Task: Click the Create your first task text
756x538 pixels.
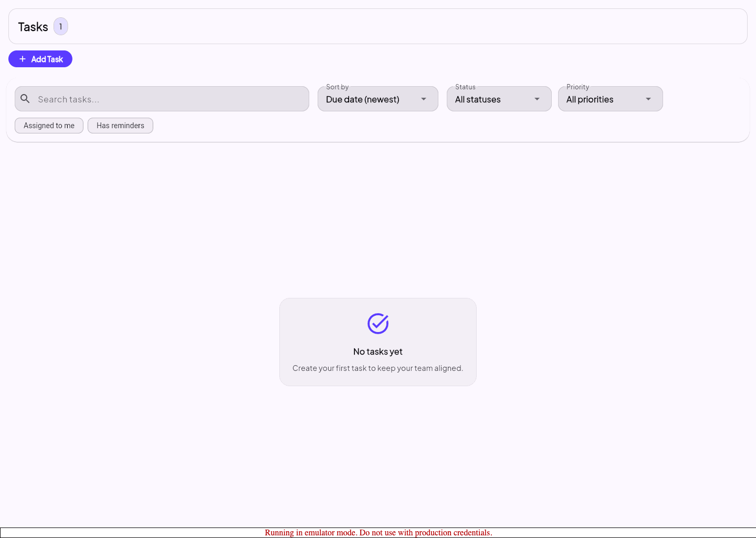Action: click(x=378, y=368)
